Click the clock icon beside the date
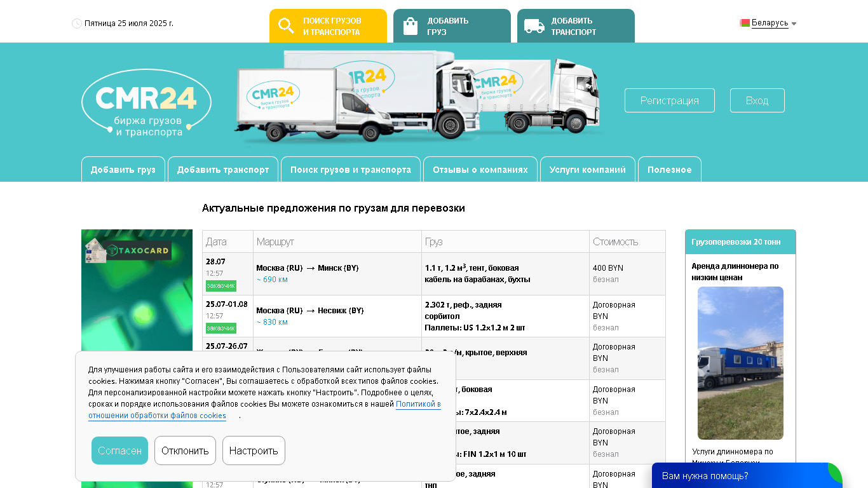The image size is (868, 488). coord(77,24)
